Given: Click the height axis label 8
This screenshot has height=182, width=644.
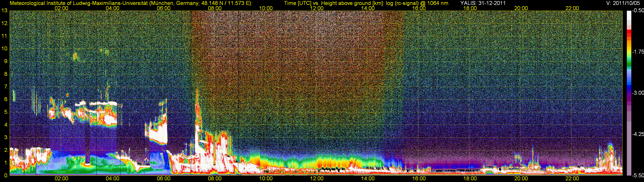Looking at the screenshot, I should click(6, 74).
